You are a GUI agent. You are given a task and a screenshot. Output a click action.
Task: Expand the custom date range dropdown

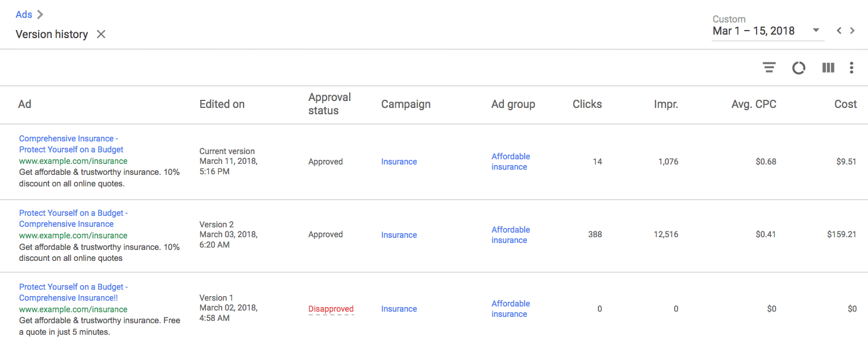click(x=816, y=31)
